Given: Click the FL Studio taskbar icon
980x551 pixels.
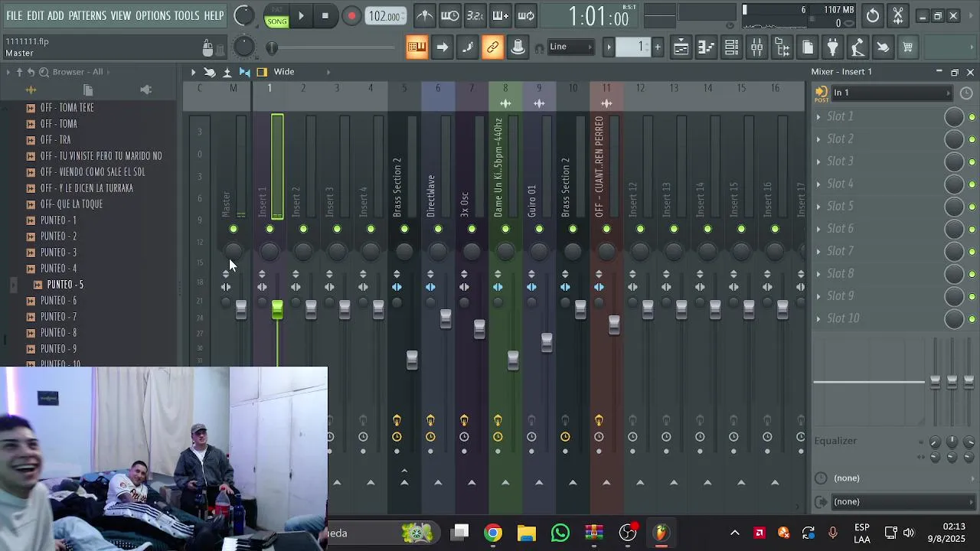Looking at the screenshot, I should pos(661,533).
